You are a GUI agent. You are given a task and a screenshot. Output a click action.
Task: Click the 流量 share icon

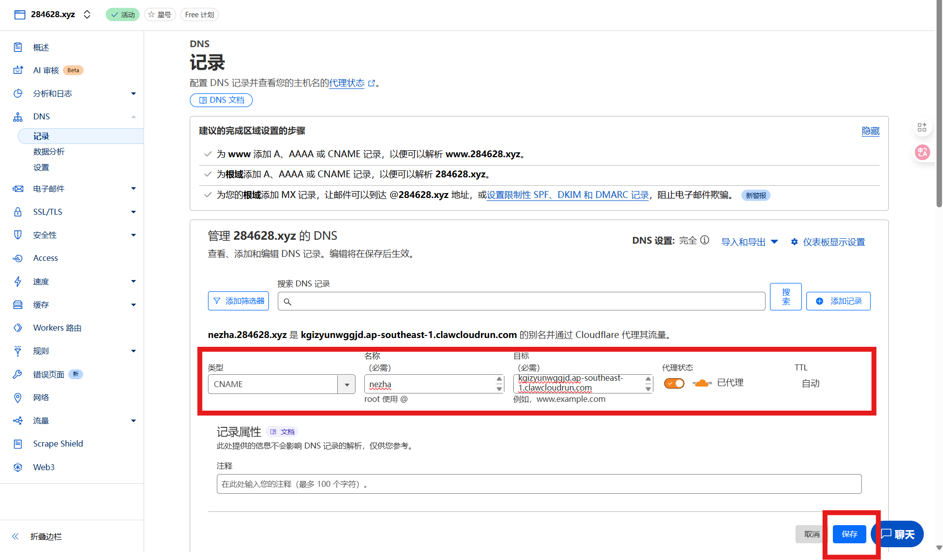(18, 420)
